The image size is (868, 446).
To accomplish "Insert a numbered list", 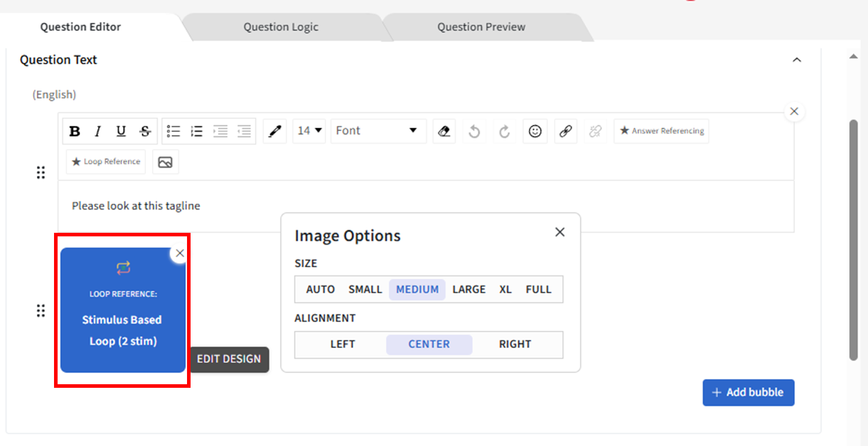I will (197, 131).
